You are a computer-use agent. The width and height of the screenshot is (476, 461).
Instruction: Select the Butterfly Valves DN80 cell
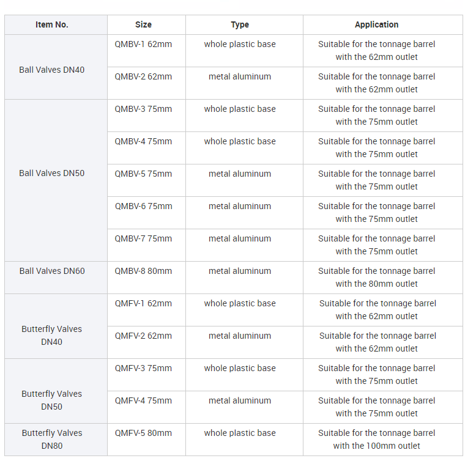point(52,439)
